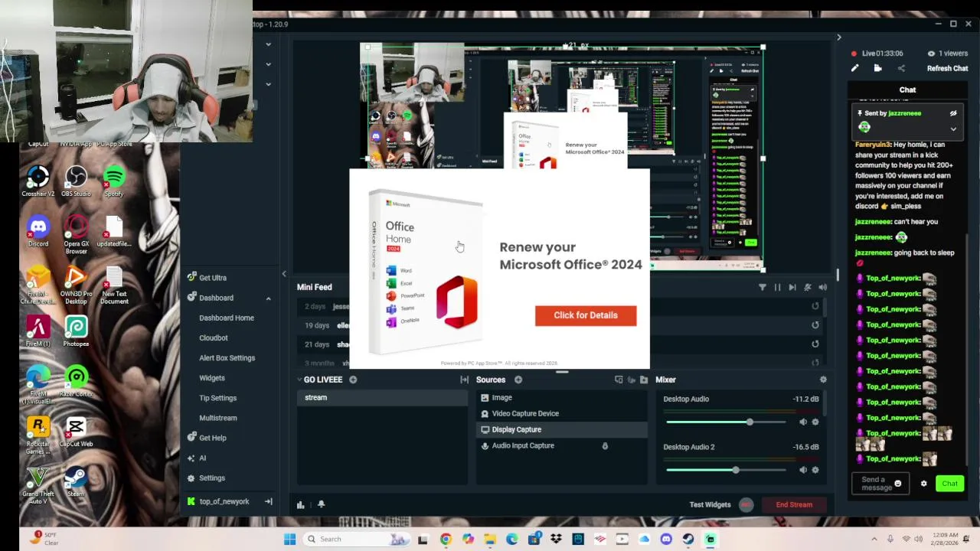Screen dimensions: 980x551
Task: Replay the 19 days feed alert
Action: pyautogui.click(x=815, y=325)
